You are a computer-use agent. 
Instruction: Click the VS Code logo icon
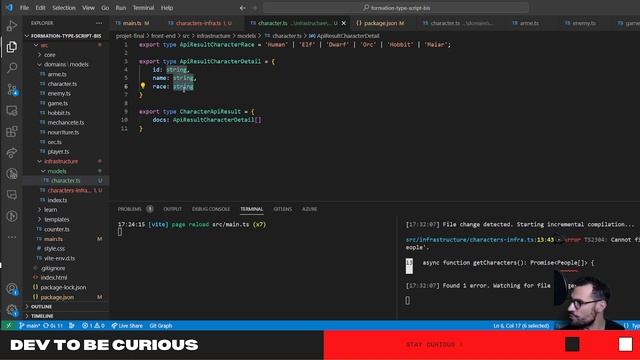click(x=9, y=7)
